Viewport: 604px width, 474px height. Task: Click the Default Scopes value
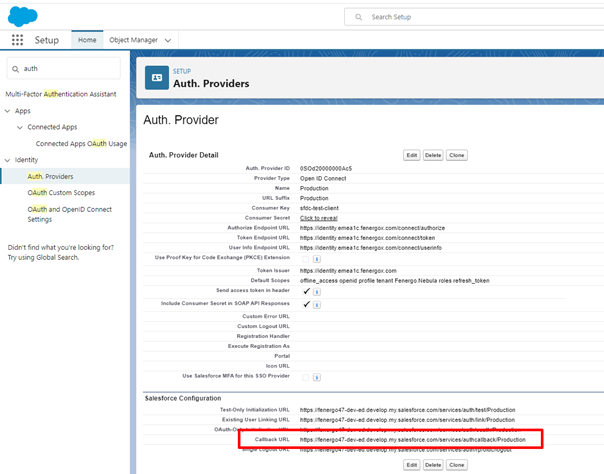[x=394, y=281]
